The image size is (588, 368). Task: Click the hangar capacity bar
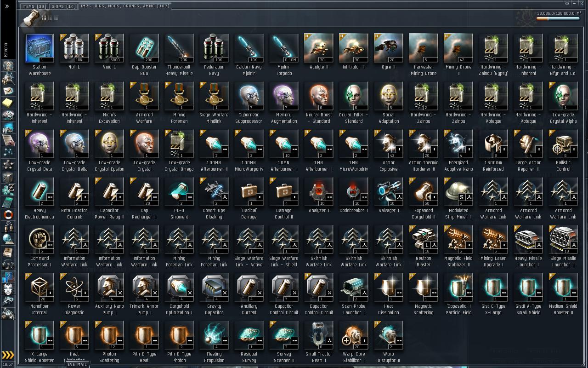click(x=558, y=19)
